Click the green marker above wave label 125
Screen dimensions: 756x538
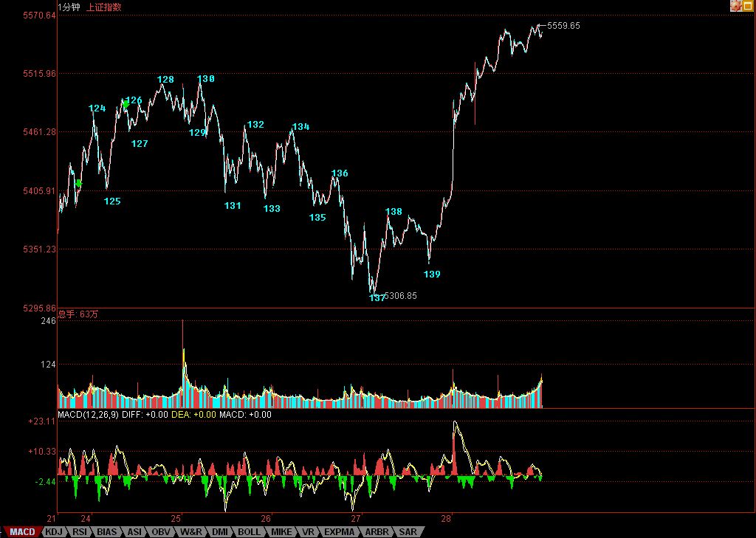coord(78,183)
